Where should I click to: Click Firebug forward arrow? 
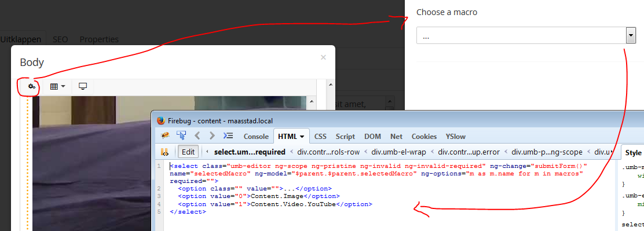pyautogui.click(x=212, y=136)
